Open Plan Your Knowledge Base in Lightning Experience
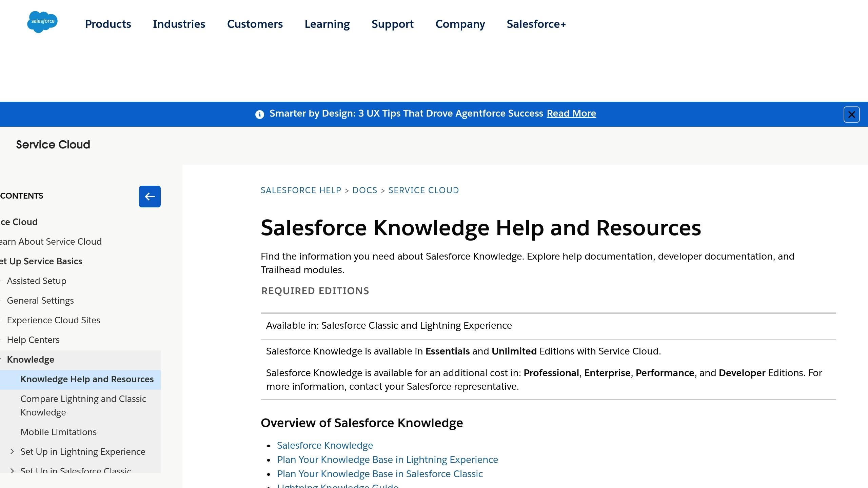Screen dimensions: 868x488 388,460
